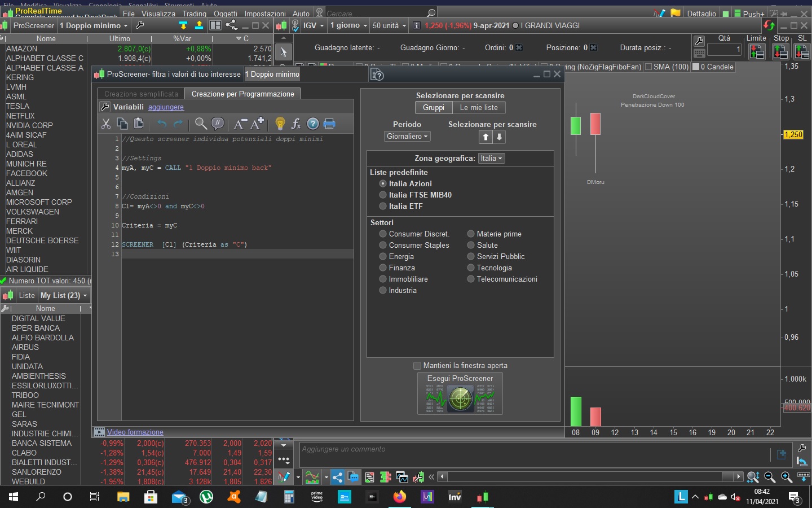Click the chart zoom-out magnifier icon
The width and height of the screenshot is (812, 508).
point(770,477)
